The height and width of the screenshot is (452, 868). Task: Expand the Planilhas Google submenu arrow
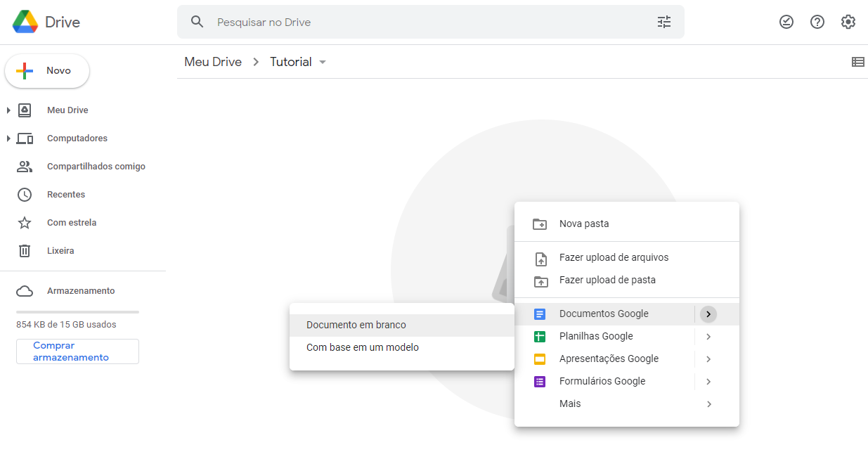pos(708,337)
